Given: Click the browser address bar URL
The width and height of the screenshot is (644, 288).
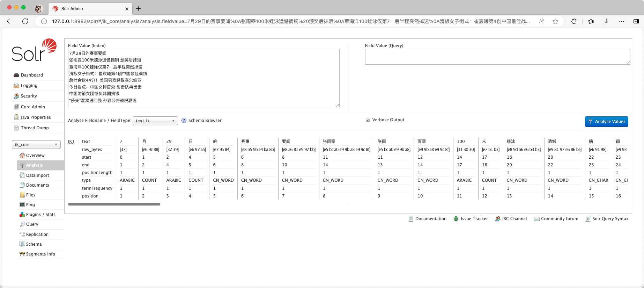Looking at the screenshot, I should tap(290, 21).
